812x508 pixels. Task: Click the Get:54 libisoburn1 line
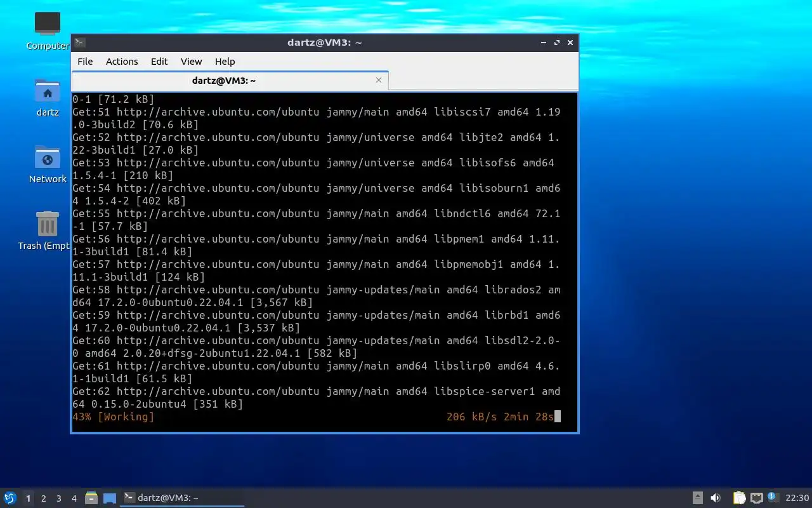coord(317,194)
